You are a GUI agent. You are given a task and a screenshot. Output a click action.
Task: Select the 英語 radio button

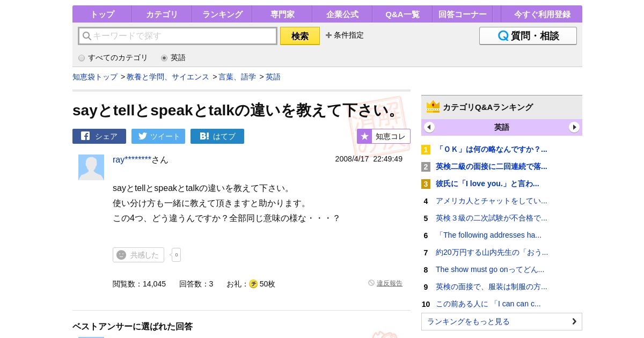pyautogui.click(x=164, y=58)
